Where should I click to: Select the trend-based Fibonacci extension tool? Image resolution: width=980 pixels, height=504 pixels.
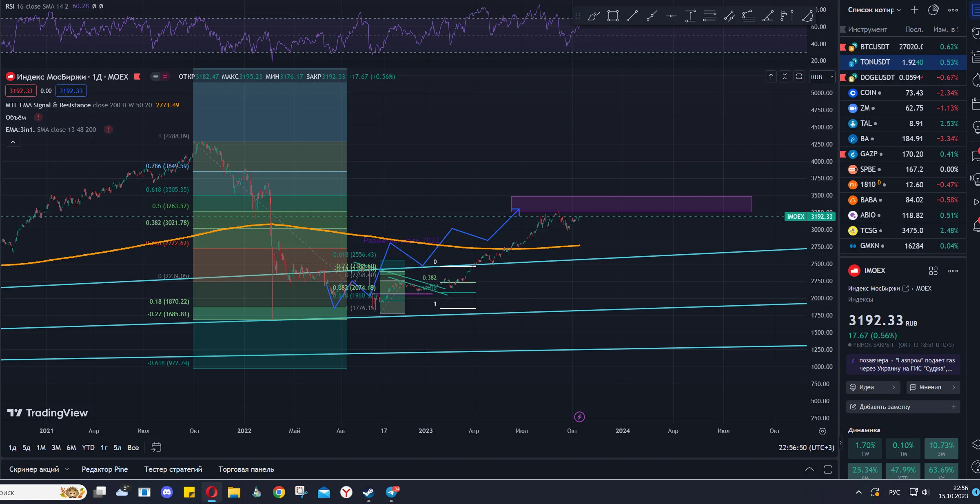click(x=748, y=16)
